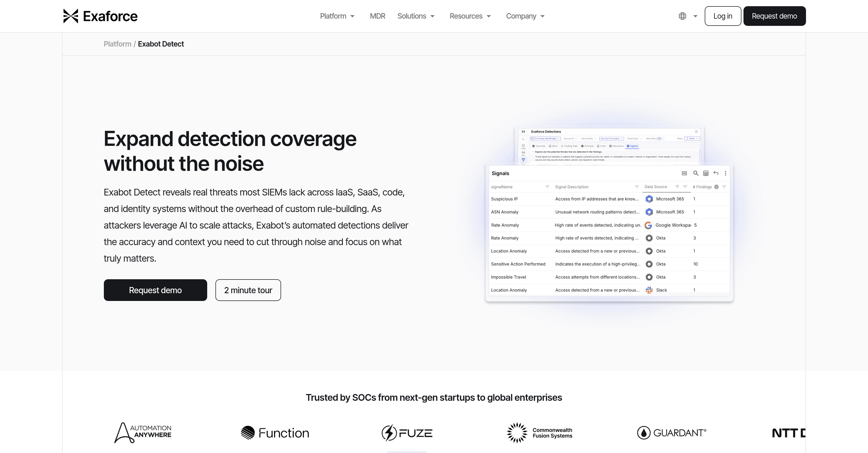Expand the Platform dropdown menu

[337, 16]
